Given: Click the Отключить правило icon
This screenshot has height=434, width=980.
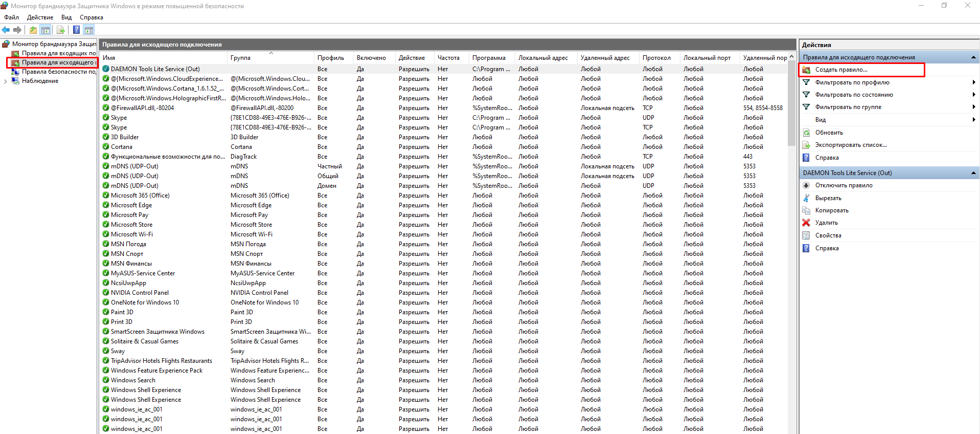Looking at the screenshot, I should click(806, 185).
